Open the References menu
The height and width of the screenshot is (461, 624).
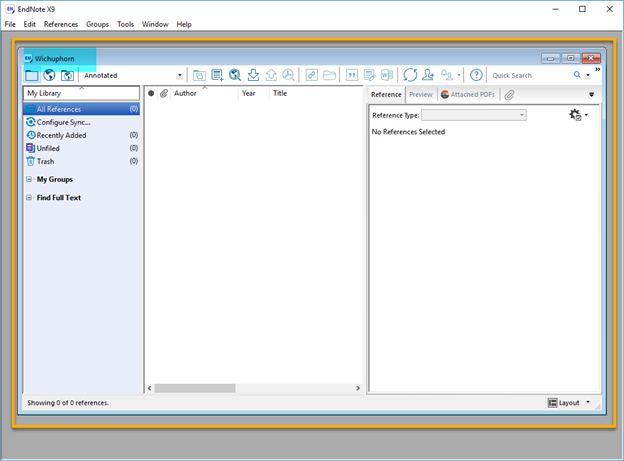point(60,24)
